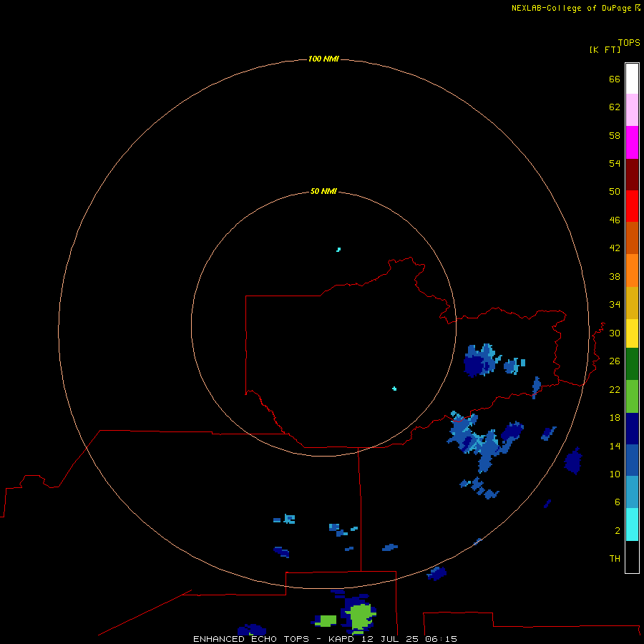Image resolution: width=644 pixels, height=644 pixels.
Task: Click the legend value 34
Action: [x=615, y=305]
